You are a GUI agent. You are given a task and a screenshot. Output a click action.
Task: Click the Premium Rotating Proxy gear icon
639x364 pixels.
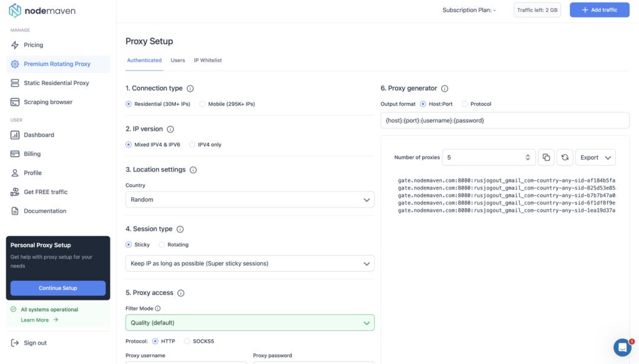tap(15, 64)
